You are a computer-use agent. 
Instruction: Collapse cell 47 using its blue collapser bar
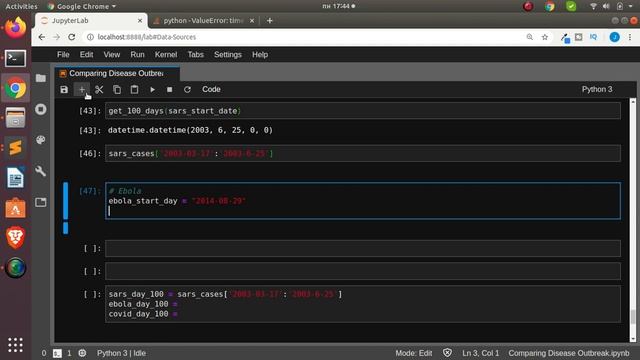(65, 201)
